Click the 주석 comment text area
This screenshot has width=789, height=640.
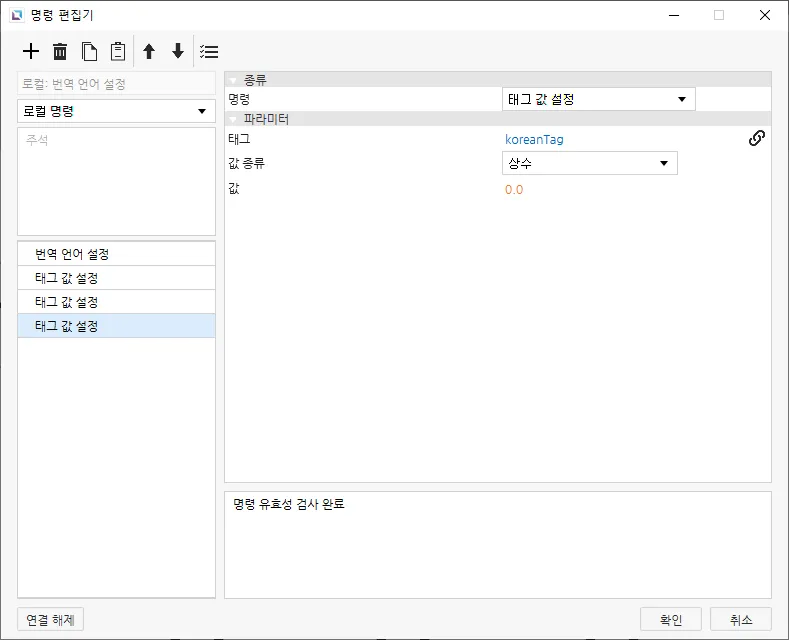click(116, 181)
